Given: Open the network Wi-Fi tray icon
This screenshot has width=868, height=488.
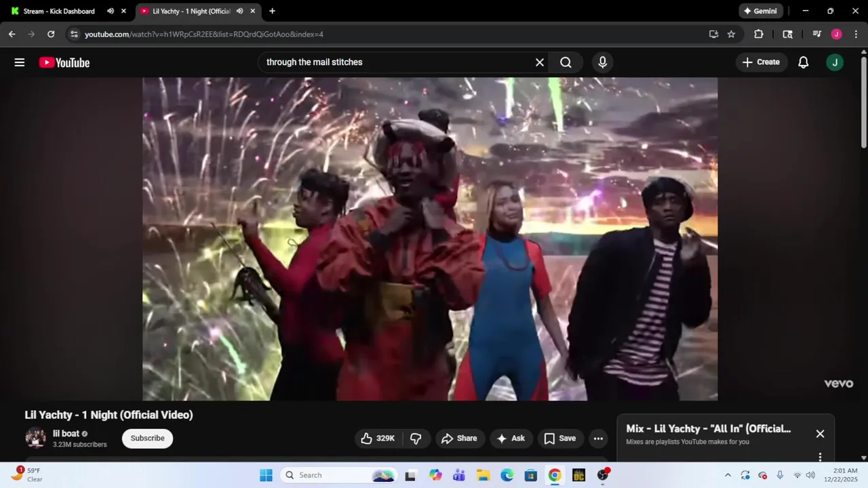Looking at the screenshot, I should (x=797, y=475).
